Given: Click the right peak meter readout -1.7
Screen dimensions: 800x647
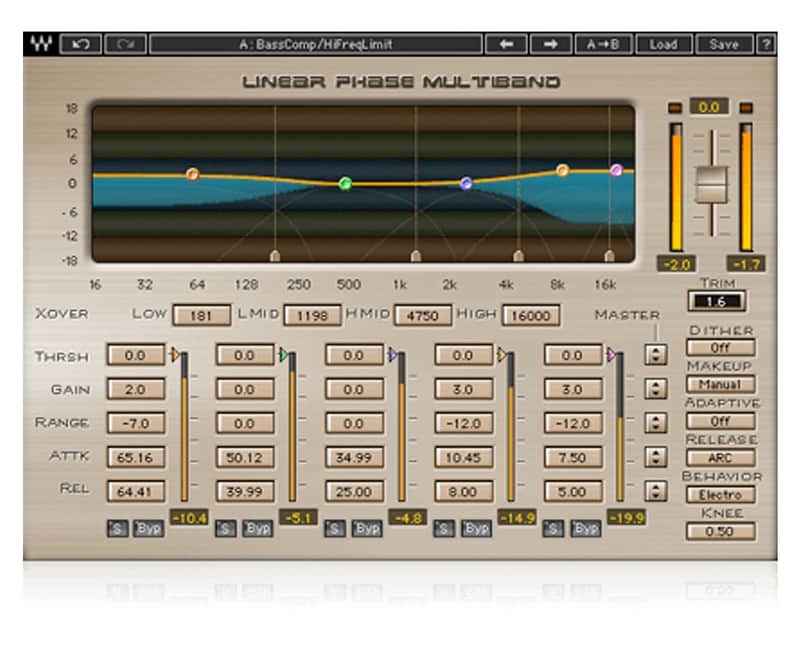Looking at the screenshot, I should pos(746,264).
